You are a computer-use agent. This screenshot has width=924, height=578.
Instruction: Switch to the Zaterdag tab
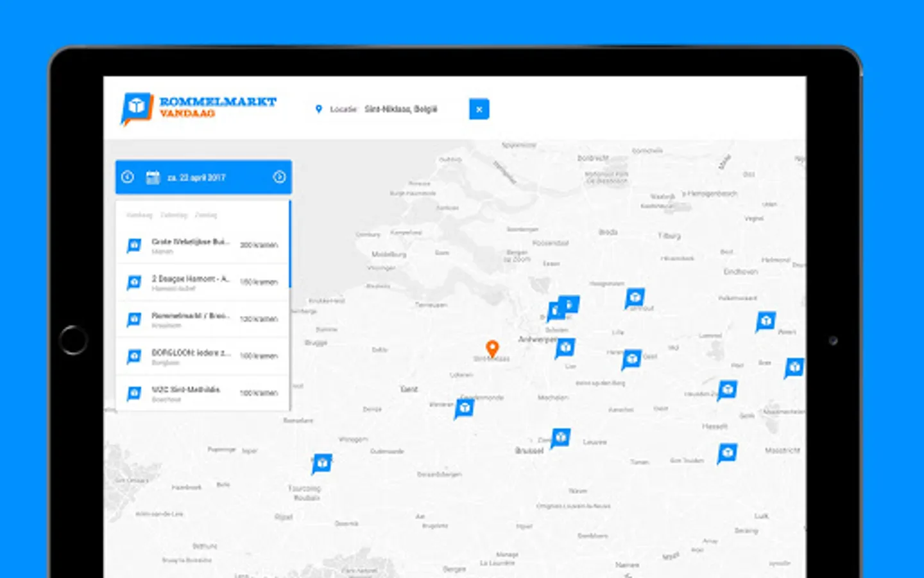[173, 215]
